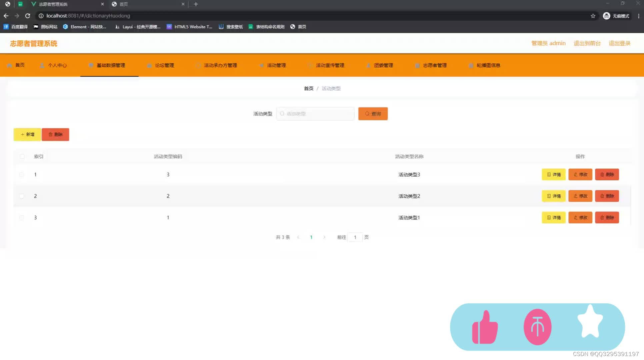
Task: Click the yellow 新增 add button
Action: [x=27, y=134]
